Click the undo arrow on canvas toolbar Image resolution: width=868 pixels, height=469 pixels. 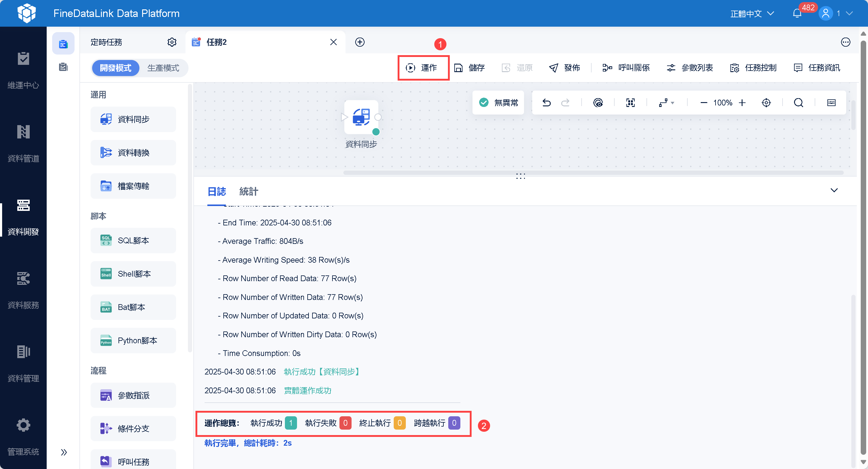point(546,102)
